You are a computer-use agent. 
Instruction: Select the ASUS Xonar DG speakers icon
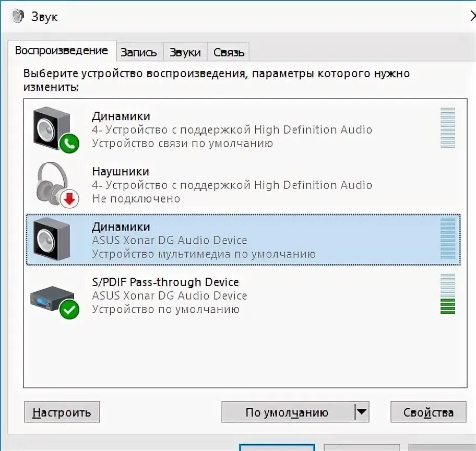pyautogui.click(x=52, y=239)
